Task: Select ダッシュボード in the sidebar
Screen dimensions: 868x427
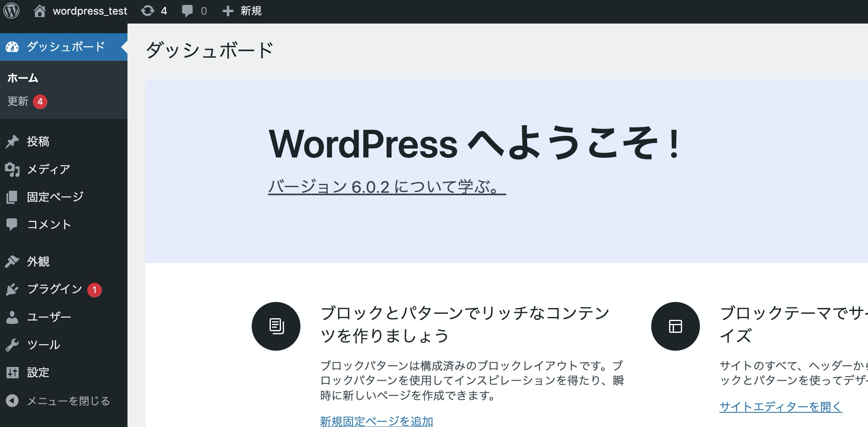Action: point(64,47)
